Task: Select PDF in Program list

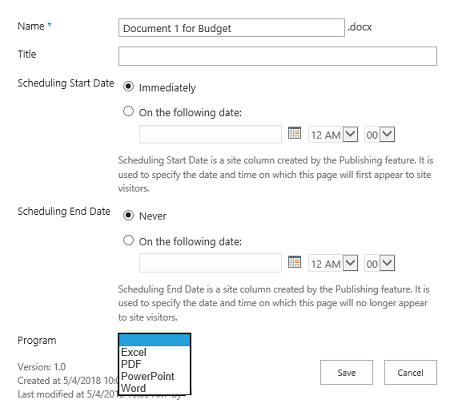Action: 154,364
